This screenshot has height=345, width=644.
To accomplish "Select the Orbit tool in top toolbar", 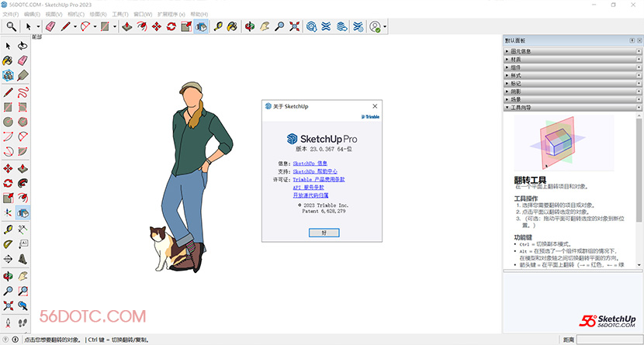I will pyautogui.click(x=250, y=26).
